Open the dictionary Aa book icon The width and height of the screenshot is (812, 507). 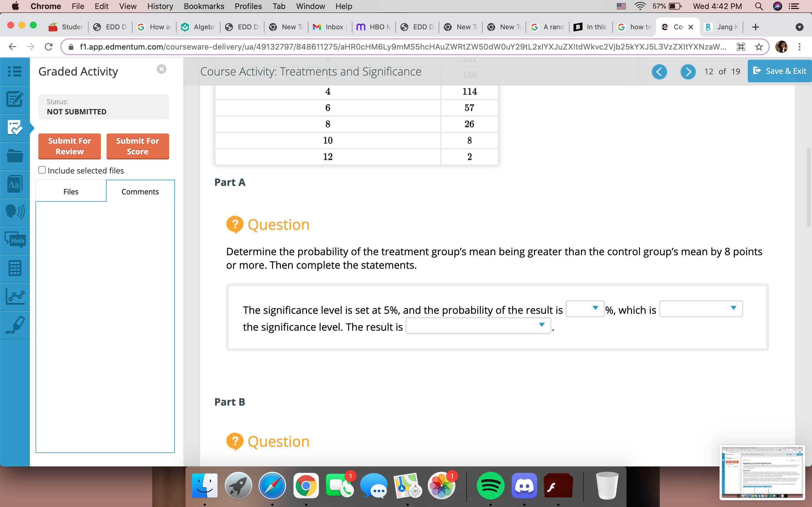pos(15,184)
